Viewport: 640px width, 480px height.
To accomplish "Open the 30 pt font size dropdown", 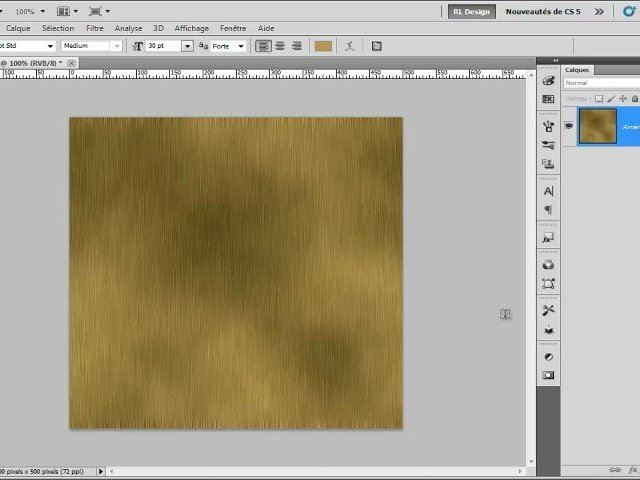I will click(x=187, y=46).
